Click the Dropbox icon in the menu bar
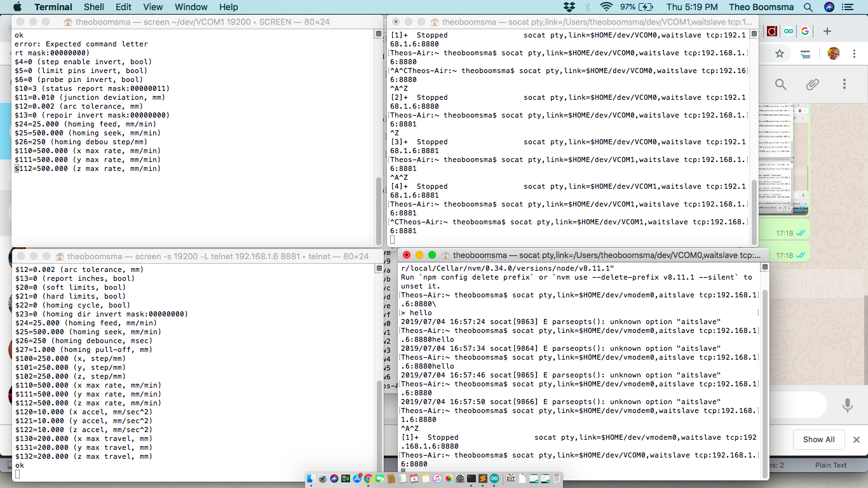 (x=570, y=6)
